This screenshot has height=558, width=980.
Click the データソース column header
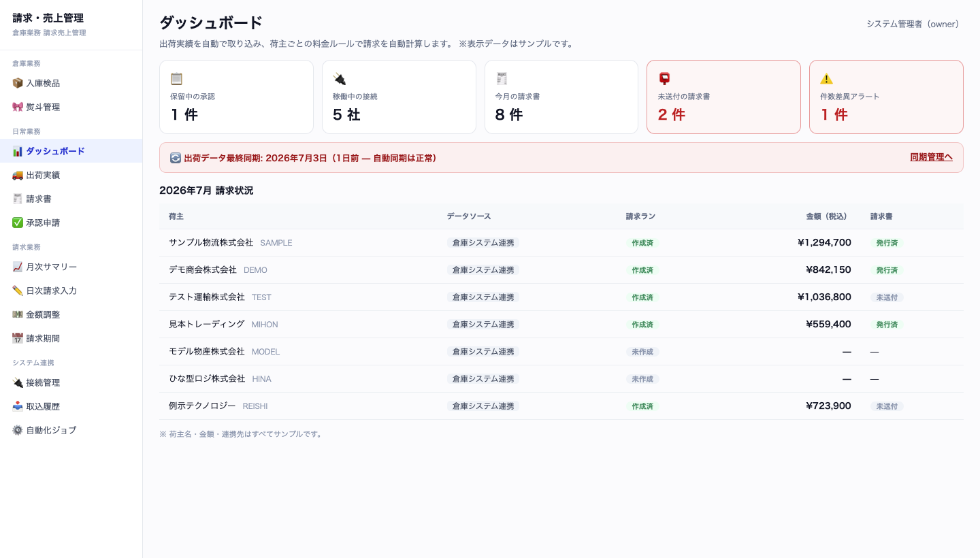pos(469,216)
